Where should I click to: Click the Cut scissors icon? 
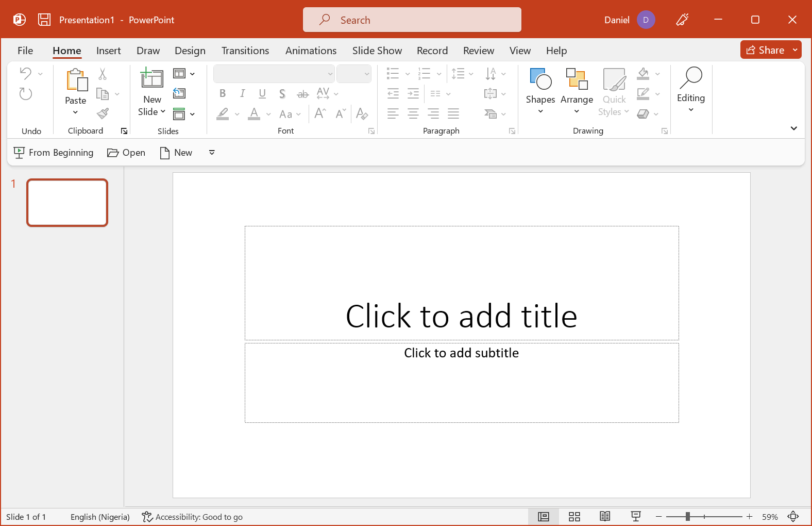[103, 74]
